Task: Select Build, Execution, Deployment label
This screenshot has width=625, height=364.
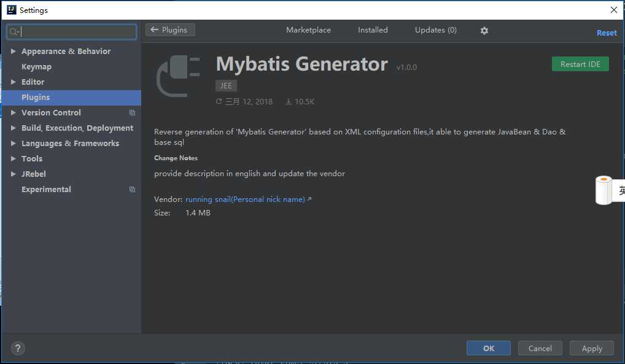Action: point(77,128)
